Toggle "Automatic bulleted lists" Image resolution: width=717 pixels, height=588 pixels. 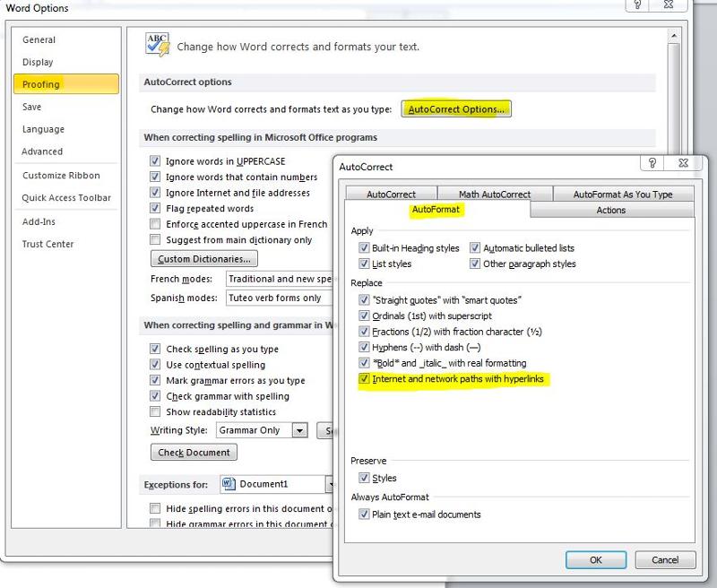(474, 249)
